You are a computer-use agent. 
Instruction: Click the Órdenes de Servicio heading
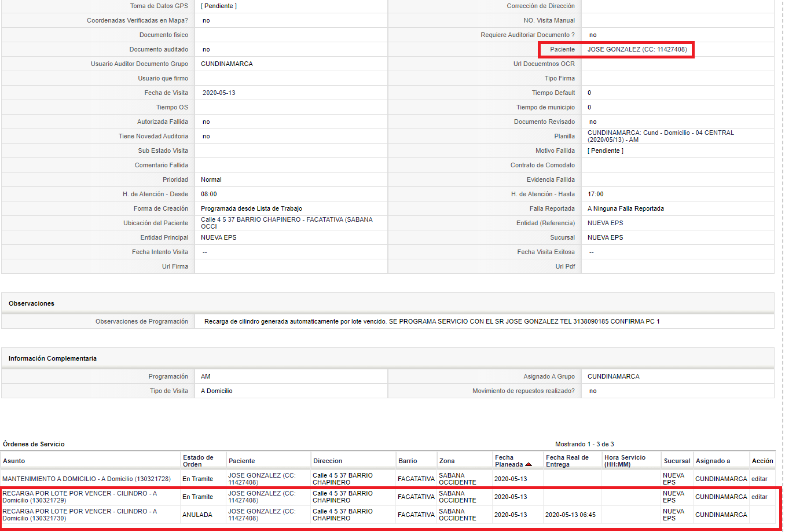click(x=34, y=444)
